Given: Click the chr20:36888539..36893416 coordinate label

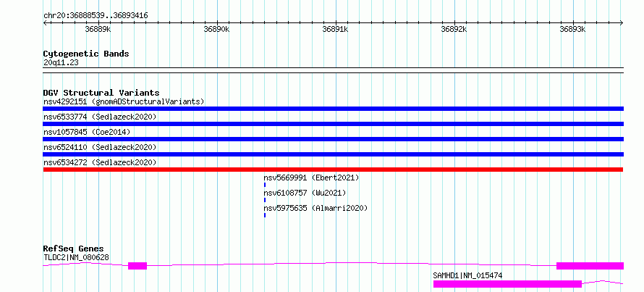Looking at the screenshot, I should click(96, 16).
